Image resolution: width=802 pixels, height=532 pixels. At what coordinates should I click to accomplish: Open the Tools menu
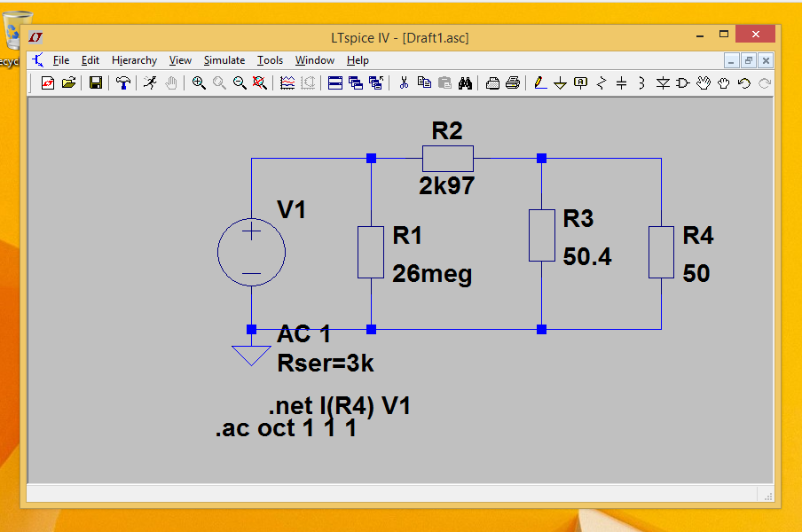click(270, 60)
